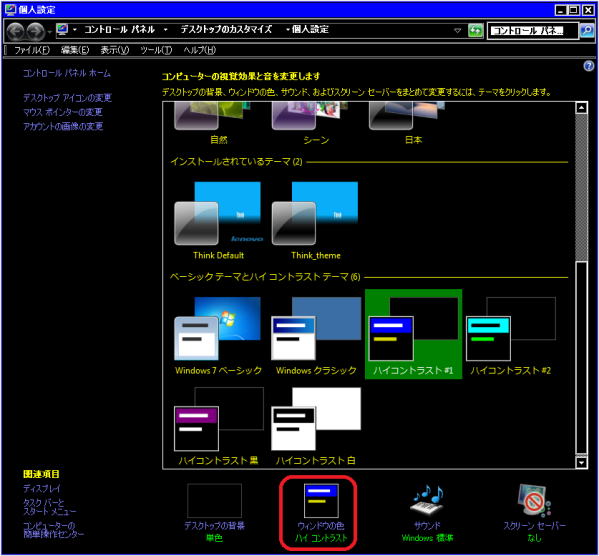Click the Control Panel icon in address bar

[x=62, y=29]
